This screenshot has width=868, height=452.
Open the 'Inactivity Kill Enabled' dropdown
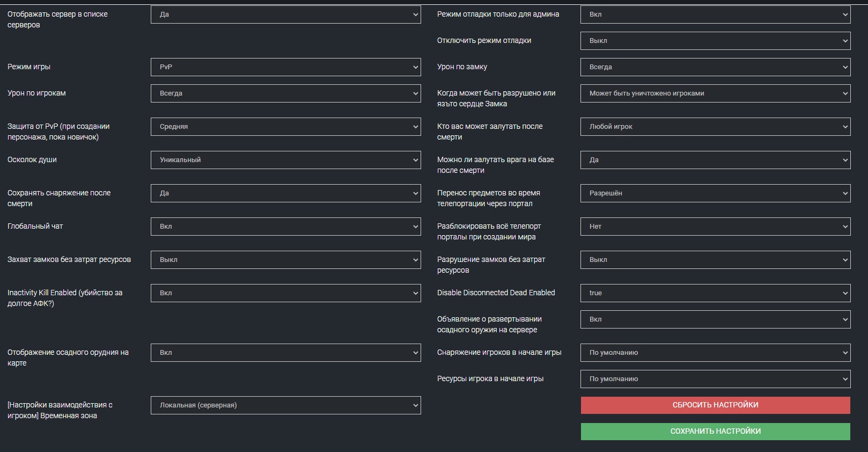click(x=285, y=293)
